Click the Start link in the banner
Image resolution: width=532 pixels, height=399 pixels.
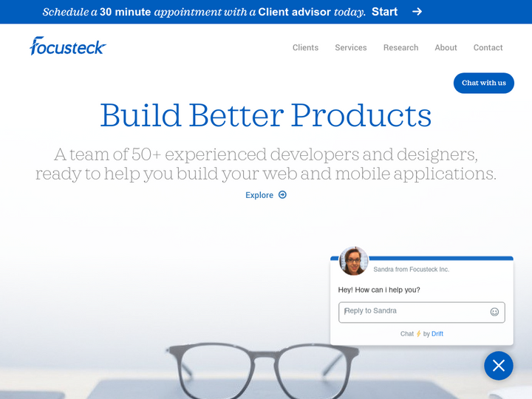tap(384, 12)
